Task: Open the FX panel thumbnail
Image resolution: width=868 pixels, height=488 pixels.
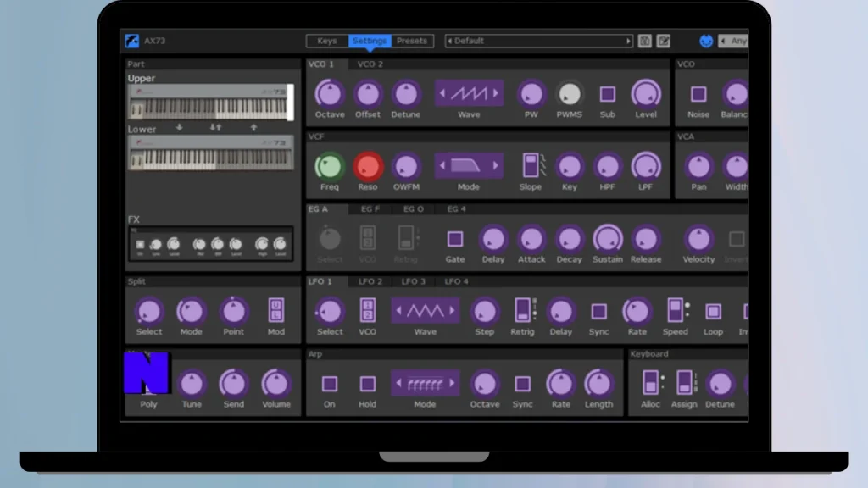Action: (210, 243)
